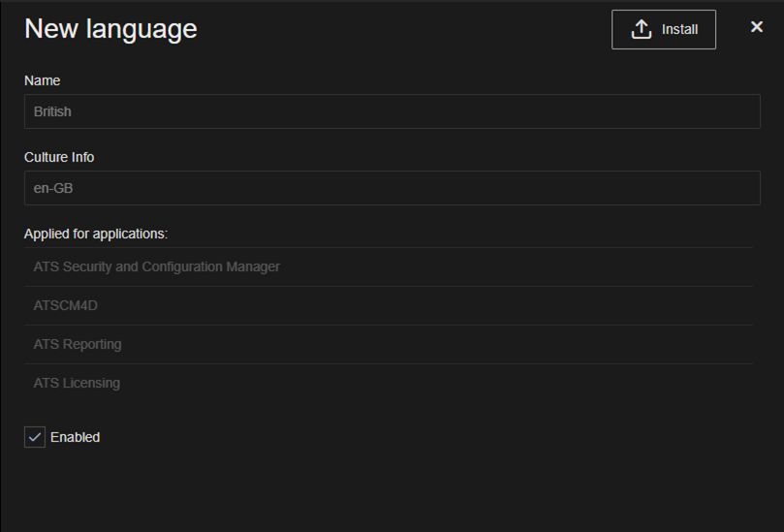
Task: Close the New language dialog
Action: pyautogui.click(x=757, y=27)
